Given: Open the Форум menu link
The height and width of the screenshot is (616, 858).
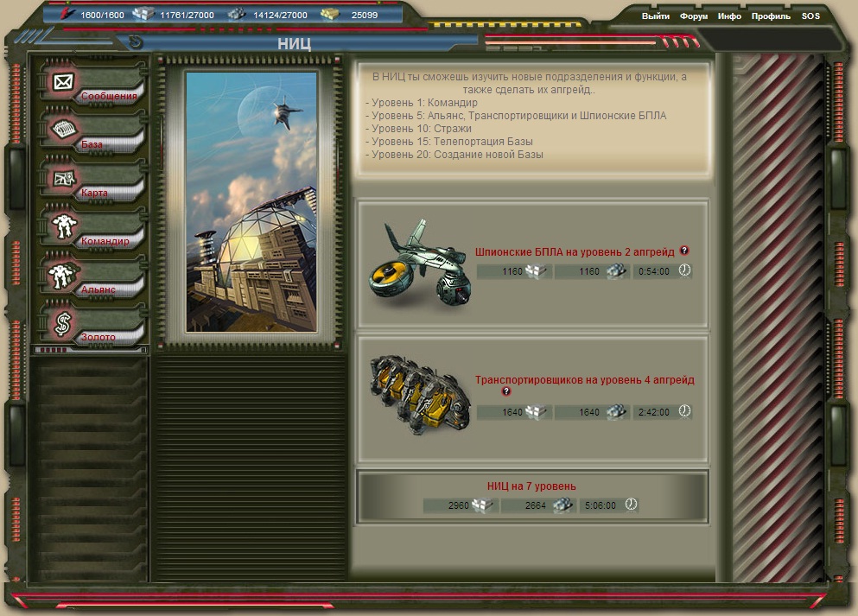Looking at the screenshot, I should [x=694, y=16].
